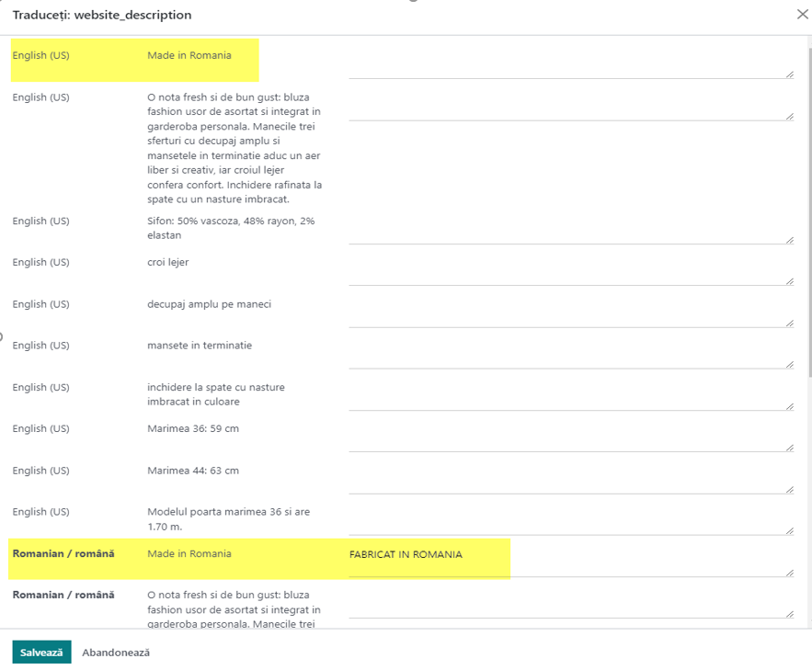Close the website_description translation dialog
The height and width of the screenshot is (670, 812).
pos(802,15)
